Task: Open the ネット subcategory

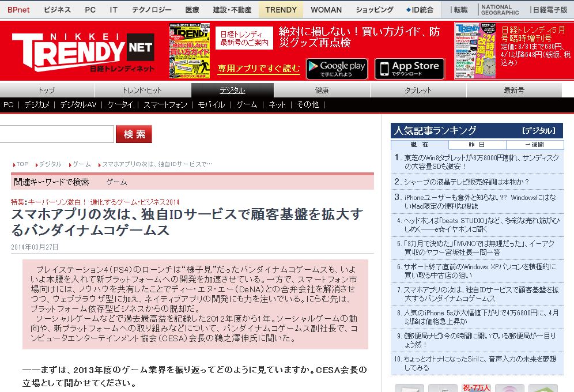Action: [277, 105]
